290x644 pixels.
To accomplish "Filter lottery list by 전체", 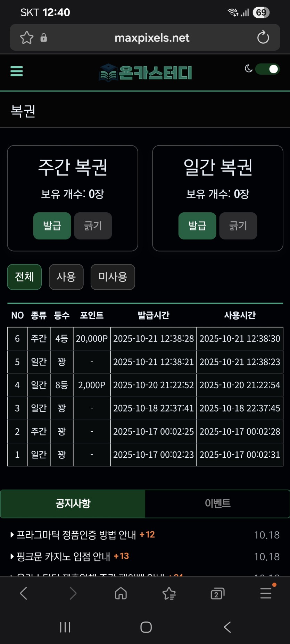I will [24, 277].
